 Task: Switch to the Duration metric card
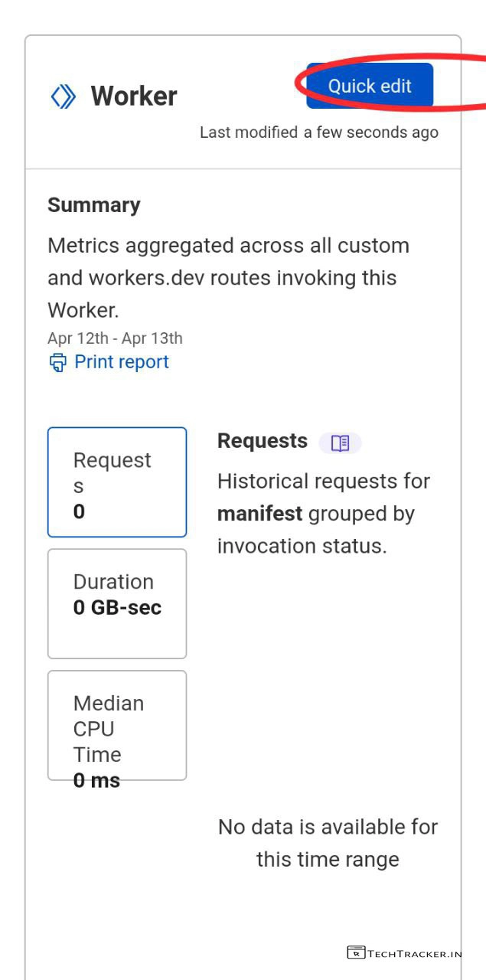coord(116,603)
